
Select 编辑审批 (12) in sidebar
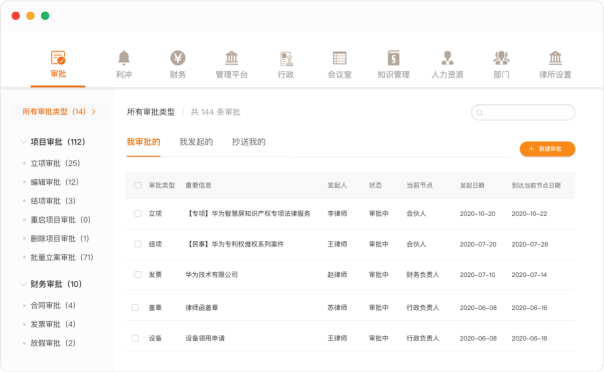pyautogui.click(x=54, y=182)
